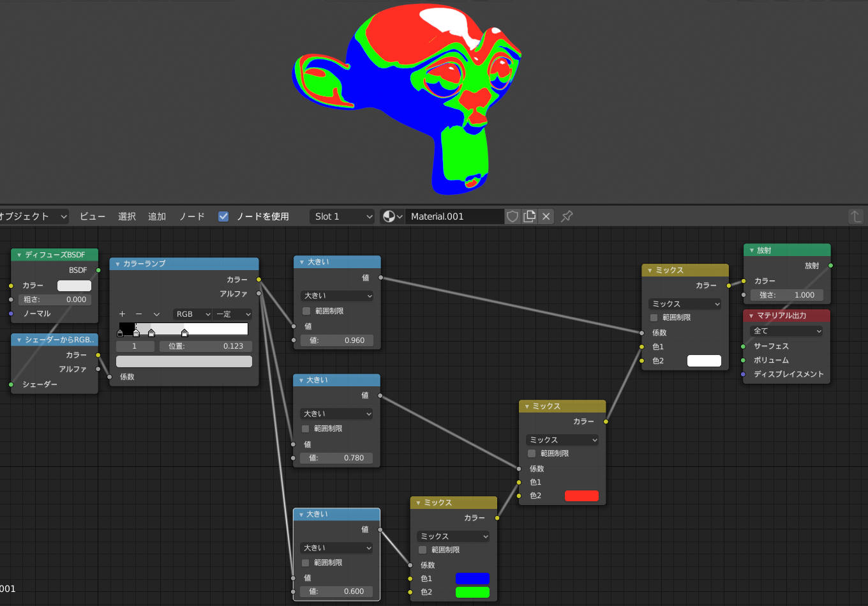Open the ビュー menu
The height and width of the screenshot is (606, 868).
93,216
